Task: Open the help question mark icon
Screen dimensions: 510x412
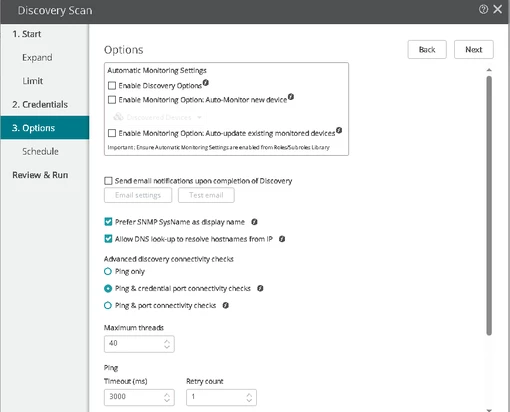Action: 483,9
